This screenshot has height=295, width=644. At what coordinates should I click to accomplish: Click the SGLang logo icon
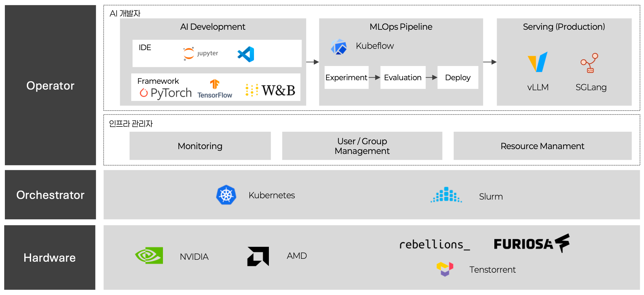coord(590,63)
